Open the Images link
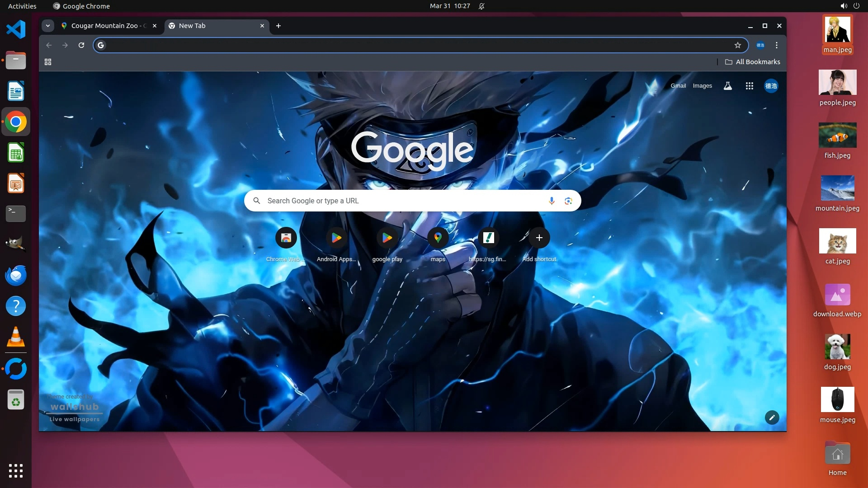Image resolution: width=868 pixels, height=488 pixels. click(702, 86)
